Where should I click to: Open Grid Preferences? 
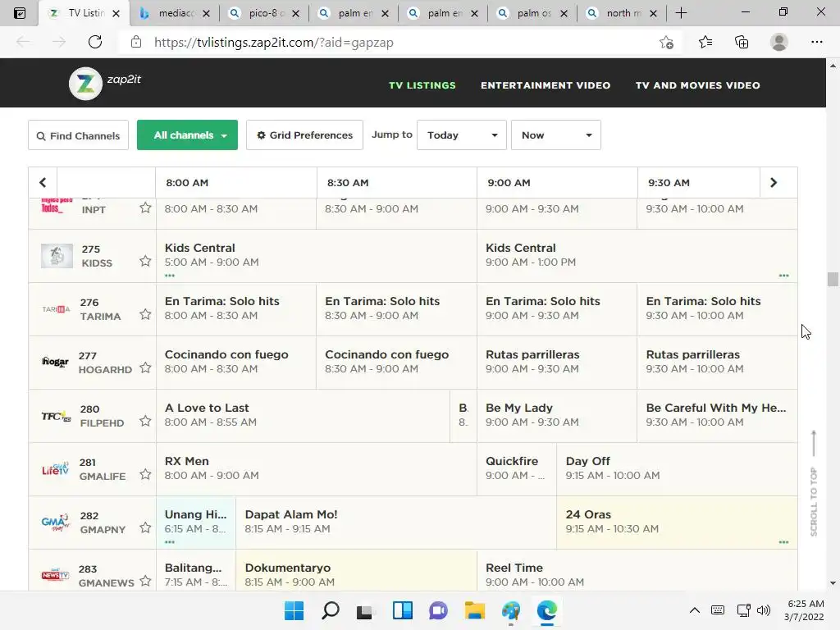click(x=304, y=135)
